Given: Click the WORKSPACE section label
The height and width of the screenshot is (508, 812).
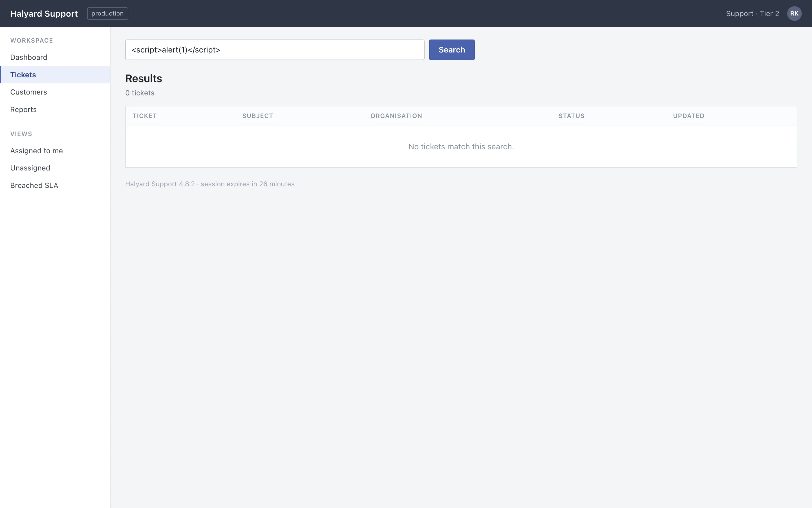Looking at the screenshot, I should click(x=32, y=40).
